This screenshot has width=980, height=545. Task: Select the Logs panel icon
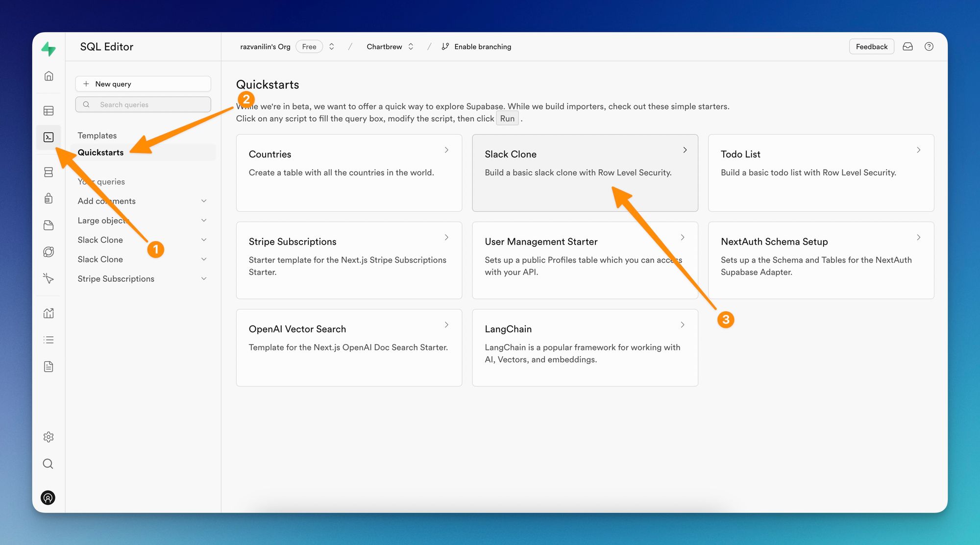pyautogui.click(x=49, y=340)
